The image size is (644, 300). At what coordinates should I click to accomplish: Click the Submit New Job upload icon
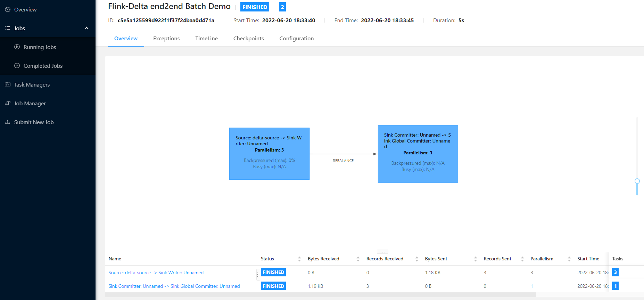tap(8, 122)
